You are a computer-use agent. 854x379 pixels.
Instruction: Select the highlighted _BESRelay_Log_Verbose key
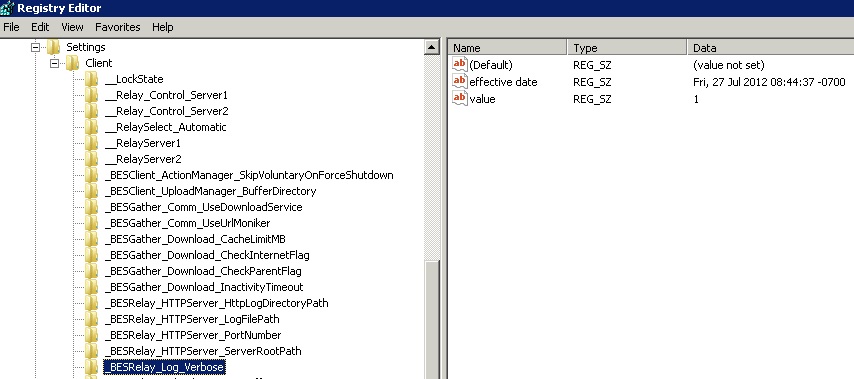pyautogui.click(x=164, y=367)
